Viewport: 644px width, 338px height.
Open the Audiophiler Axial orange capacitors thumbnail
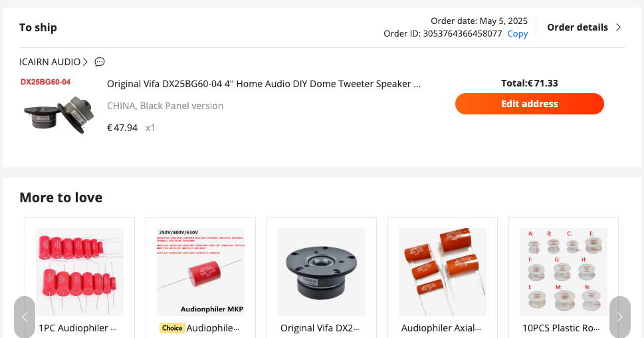click(x=443, y=272)
